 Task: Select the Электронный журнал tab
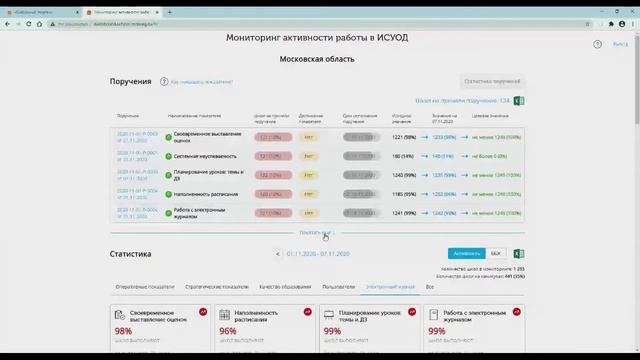[x=390, y=287]
